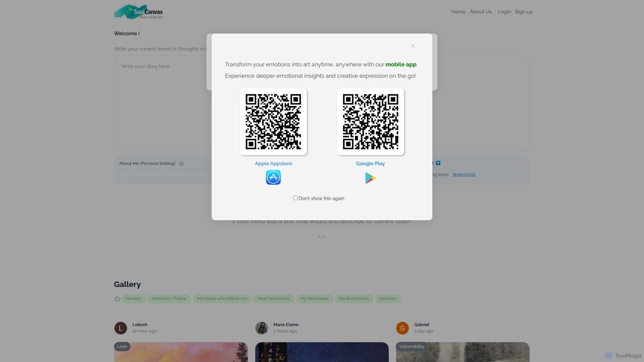
Task: Click the name "Maria Elaine" in gallery
Action: coord(286,325)
